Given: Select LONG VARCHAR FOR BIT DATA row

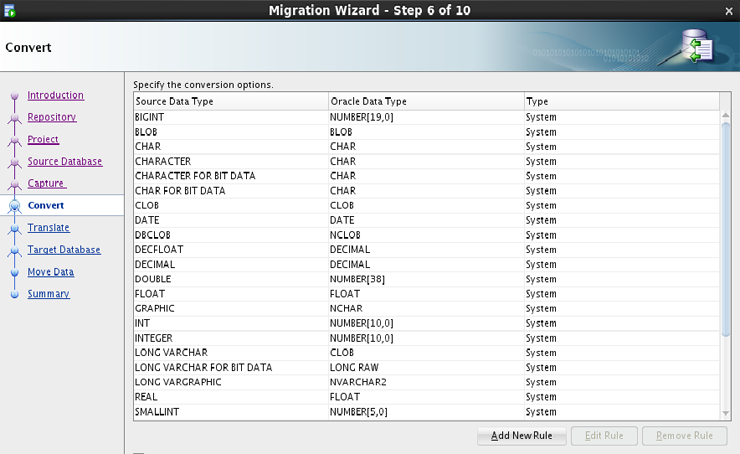Looking at the screenshot, I should [x=427, y=367].
